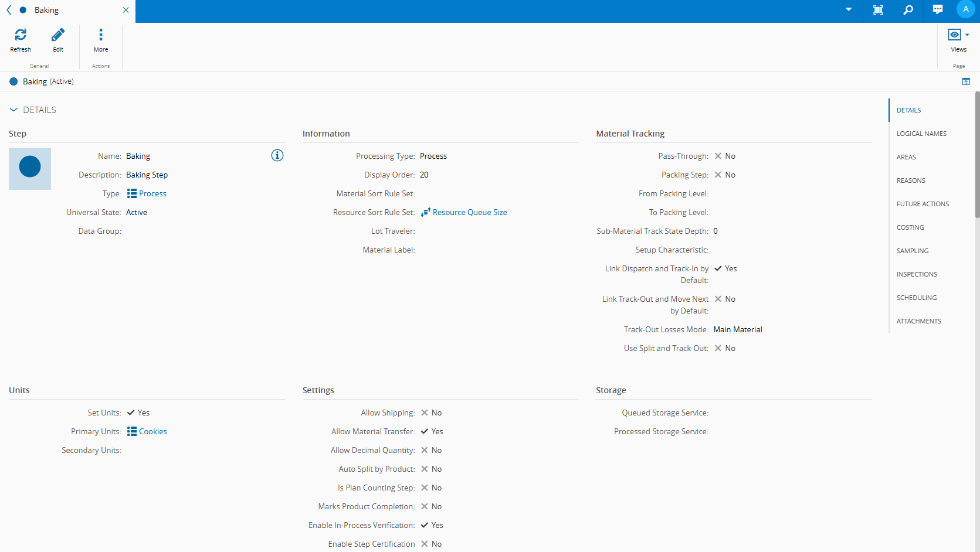Click the info icon beside Name
Screen dimensions: 980x552
coord(277,155)
